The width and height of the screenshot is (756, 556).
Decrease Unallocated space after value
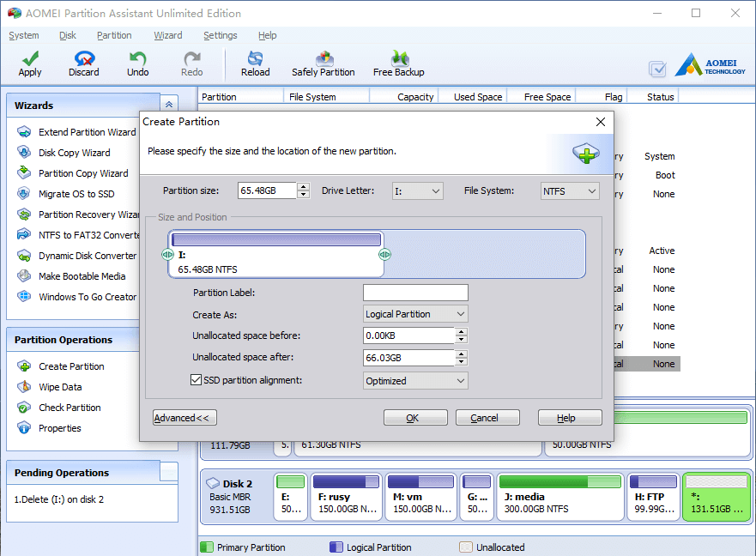[x=462, y=362]
